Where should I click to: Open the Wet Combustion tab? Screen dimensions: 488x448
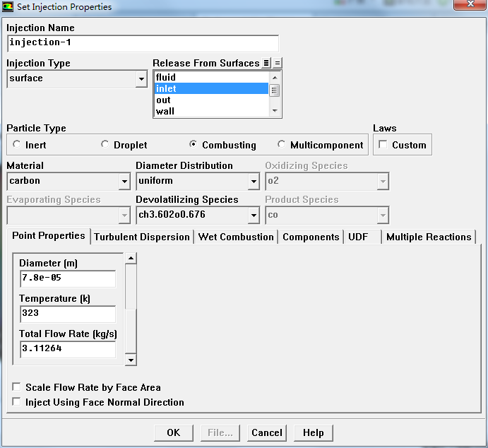pyautogui.click(x=236, y=237)
